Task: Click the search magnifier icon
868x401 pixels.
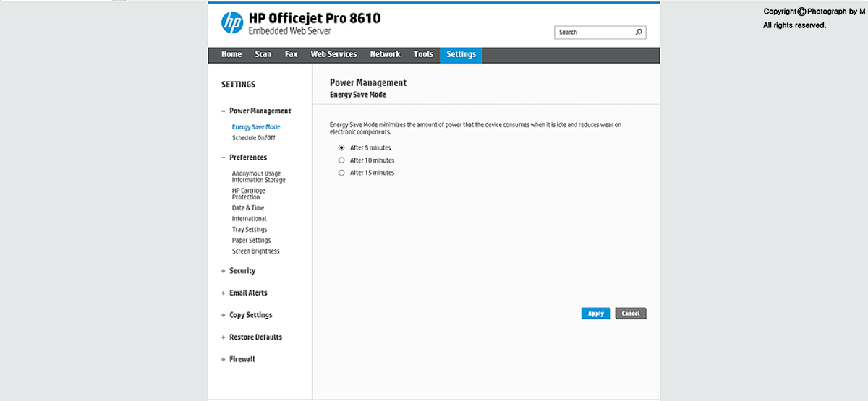Action: pyautogui.click(x=639, y=32)
